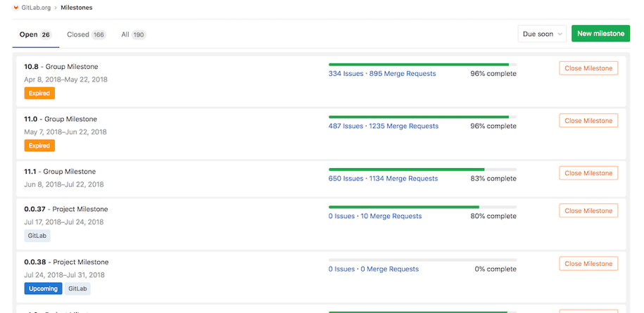This screenshot has height=313, width=644.
Task: Open the 11.0 milestone title
Action: pos(31,119)
